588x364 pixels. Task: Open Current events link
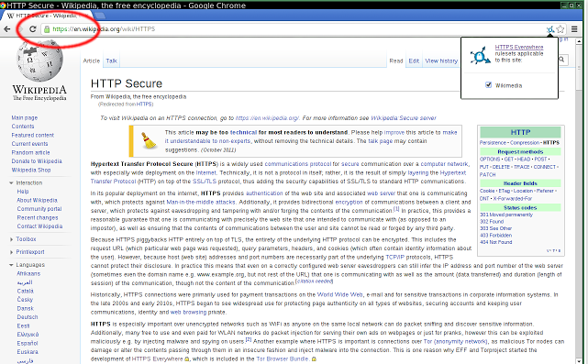[x=29, y=144]
